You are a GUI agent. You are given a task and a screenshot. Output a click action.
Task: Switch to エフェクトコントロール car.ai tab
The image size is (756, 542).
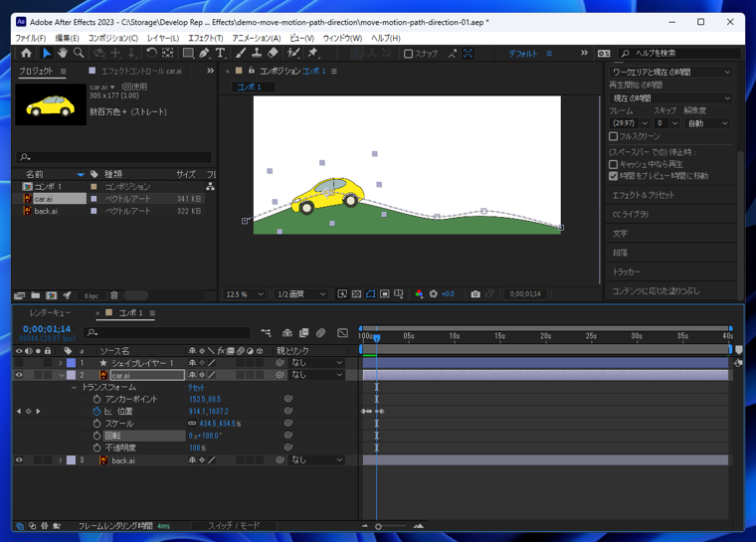[x=141, y=72]
